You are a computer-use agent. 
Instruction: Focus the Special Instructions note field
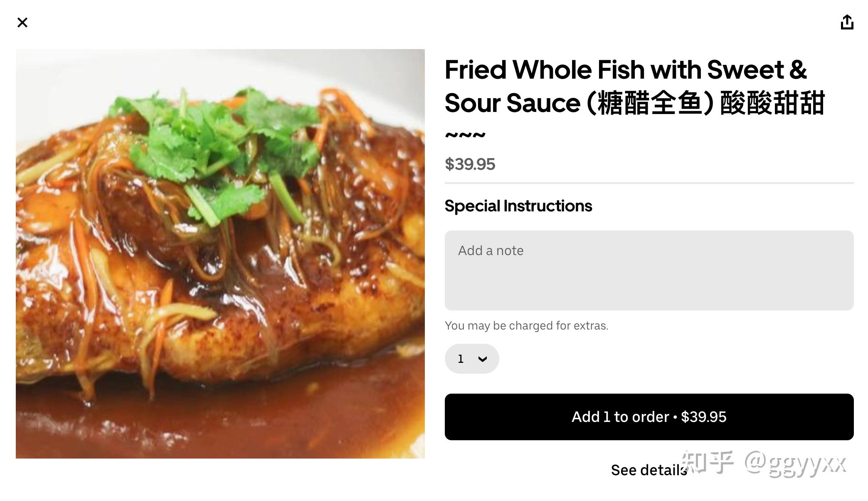tap(649, 270)
